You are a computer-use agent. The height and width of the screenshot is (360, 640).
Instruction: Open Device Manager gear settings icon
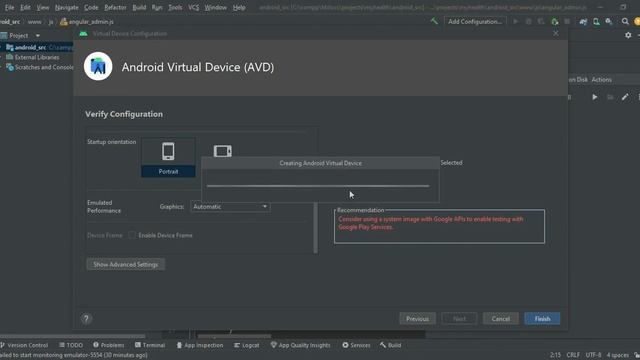(628, 36)
